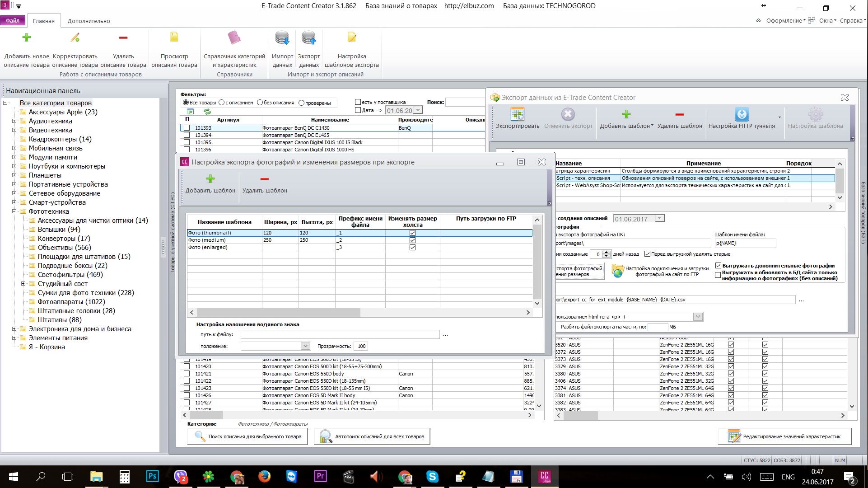Viewport: 868px width, 488px height.
Task: Click the red minus Delete product description icon
Action: point(123,38)
